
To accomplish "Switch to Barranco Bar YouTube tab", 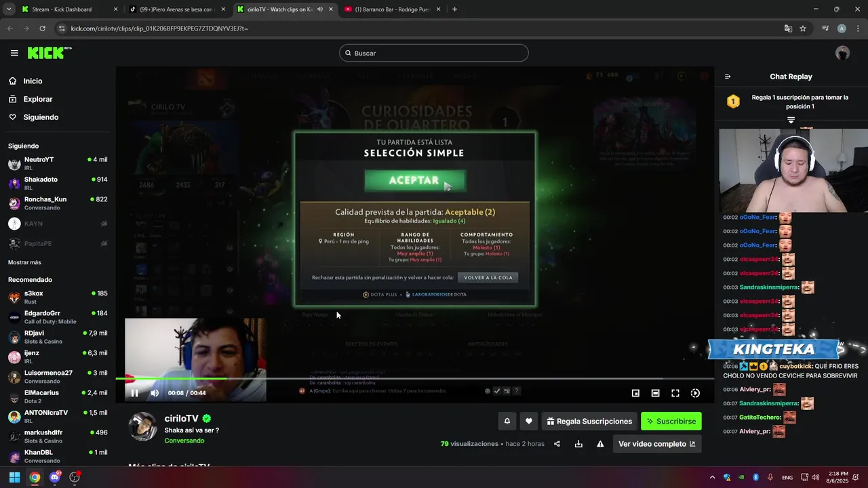I will pos(392,9).
